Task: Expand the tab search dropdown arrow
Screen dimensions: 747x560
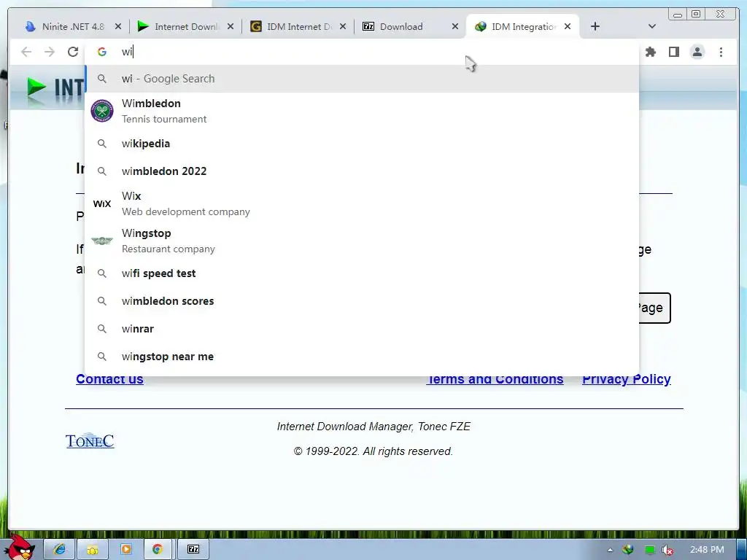Action: pyautogui.click(x=652, y=27)
